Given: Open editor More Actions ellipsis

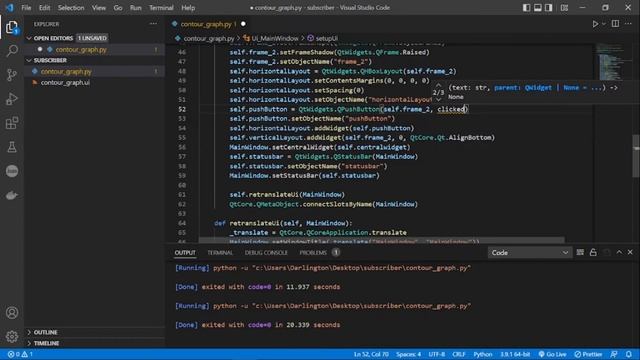Looking at the screenshot, I should click(x=628, y=24).
